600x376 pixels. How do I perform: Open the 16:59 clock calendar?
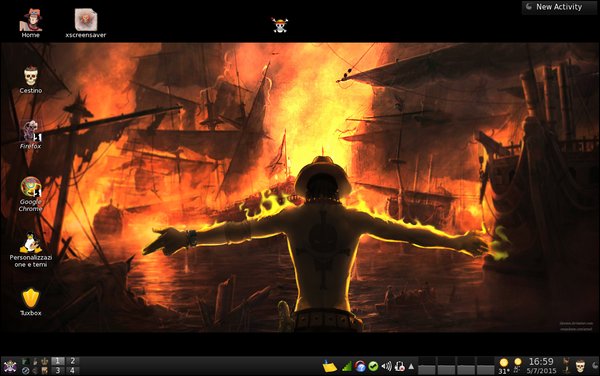541,366
